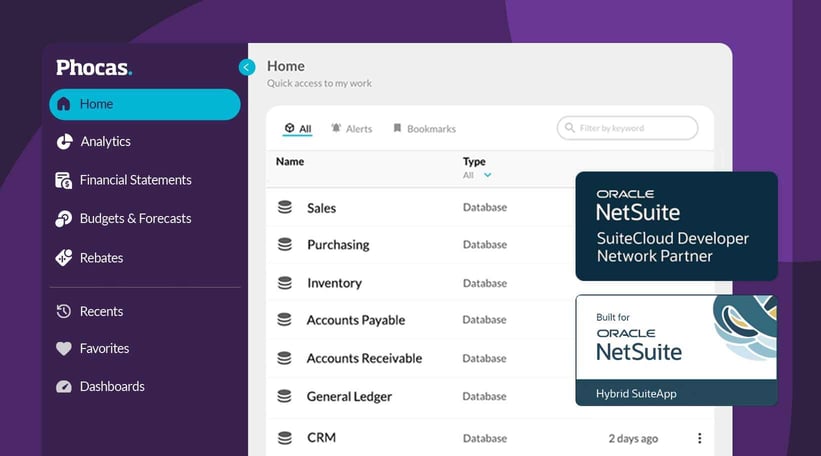Click the Rebates tag icon
Image resolution: width=821 pixels, height=456 pixels.
tap(63, 257)
